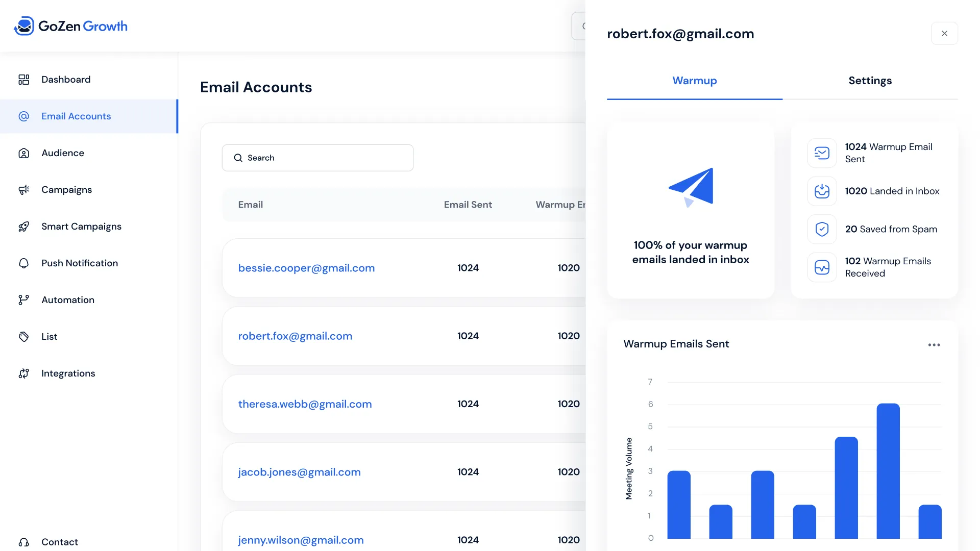The width and height of the screenshot is (980, 551).
Task: Click the tallest bar in the chart
Action: pos(888,471)
